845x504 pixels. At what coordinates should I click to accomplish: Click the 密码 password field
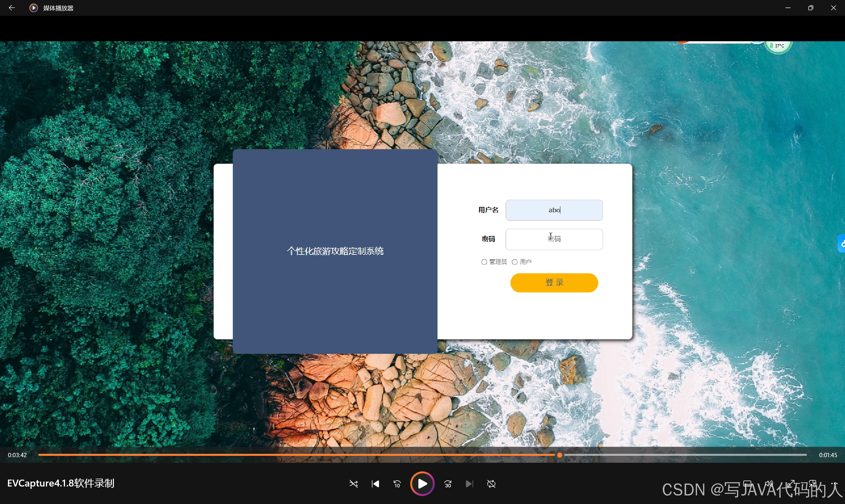[554, 239]
